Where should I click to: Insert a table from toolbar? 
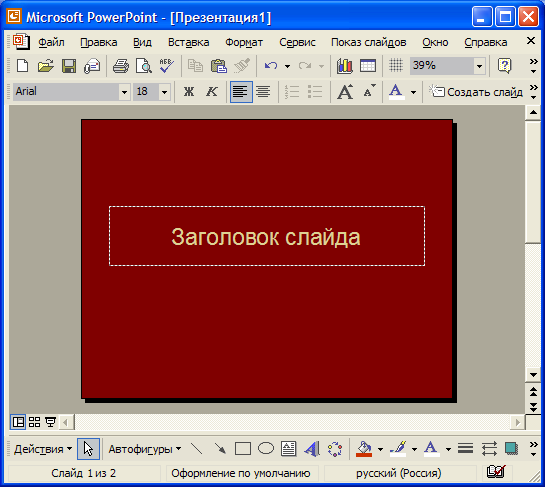tap(368, 66)
